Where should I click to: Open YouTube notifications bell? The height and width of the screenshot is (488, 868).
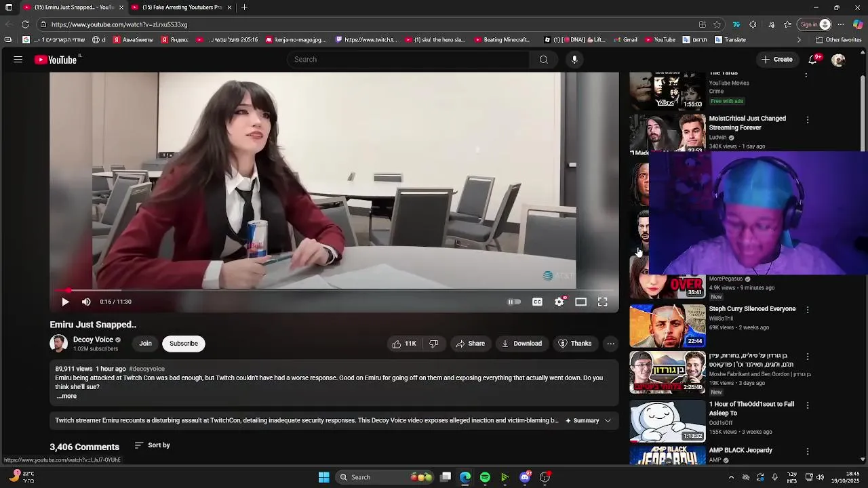coord(812,60)
